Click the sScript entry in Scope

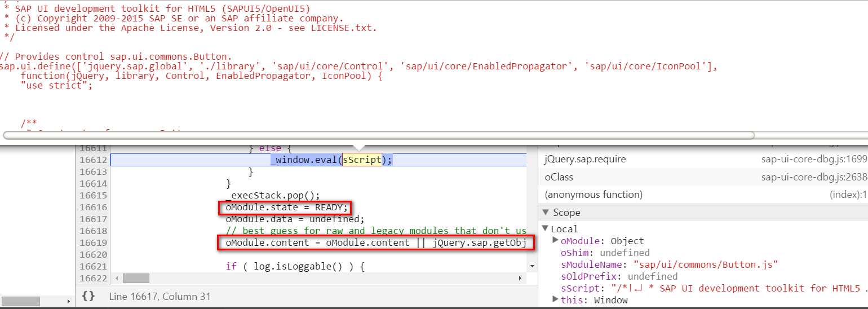click(714, 288)
